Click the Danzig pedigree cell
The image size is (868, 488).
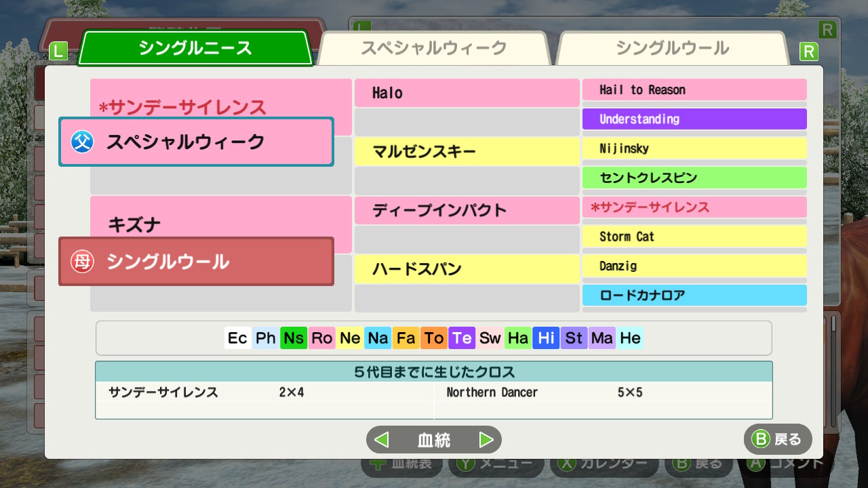coord(694,266)
